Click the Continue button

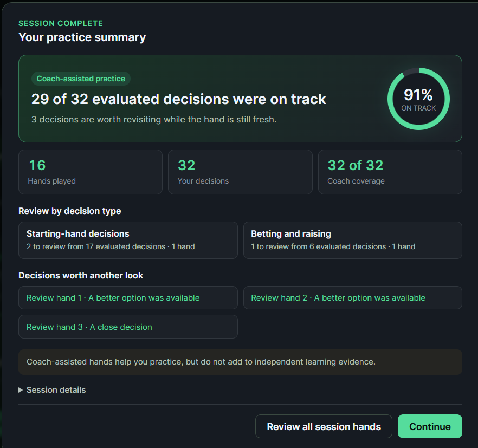click(430, 426)
